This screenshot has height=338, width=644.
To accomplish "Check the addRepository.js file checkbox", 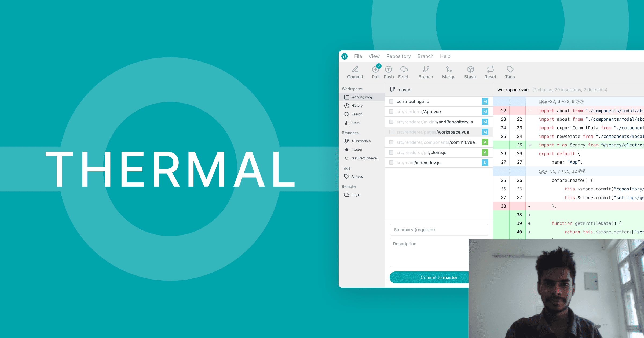I will (391, 122).
